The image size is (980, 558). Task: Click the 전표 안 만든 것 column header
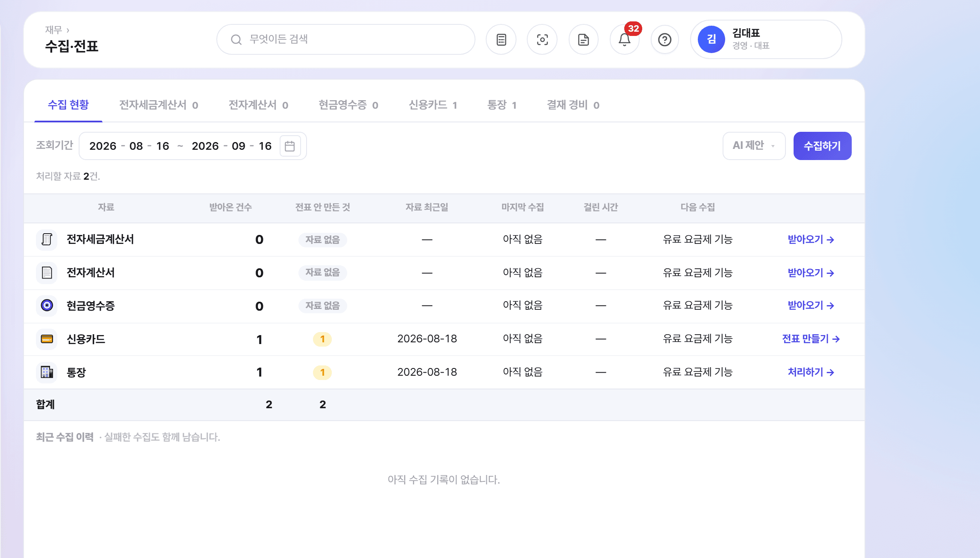pos(323,208)
